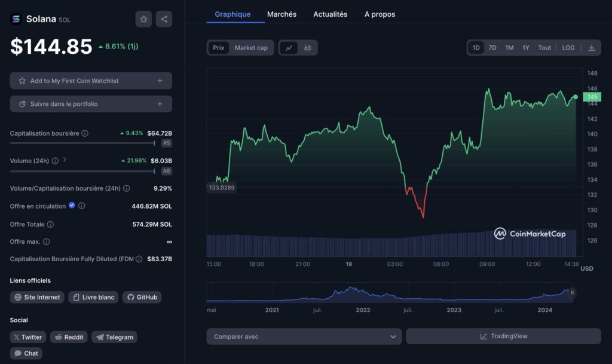Click the market cap progress bar
Viewport: 612px width, 364px height.
coord(82,143)
